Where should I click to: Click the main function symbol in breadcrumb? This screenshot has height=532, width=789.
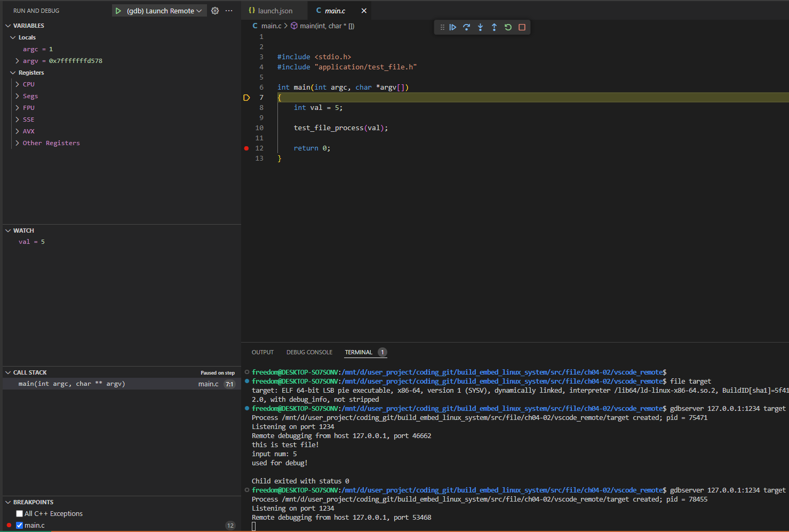(x=294, y=26)
